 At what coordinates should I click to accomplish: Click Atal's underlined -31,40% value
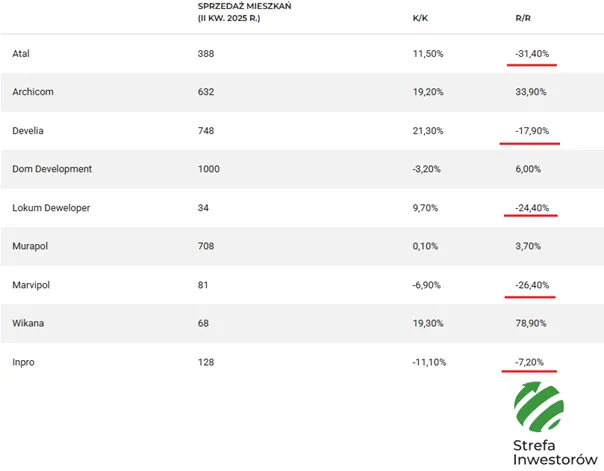click(532, 54)
